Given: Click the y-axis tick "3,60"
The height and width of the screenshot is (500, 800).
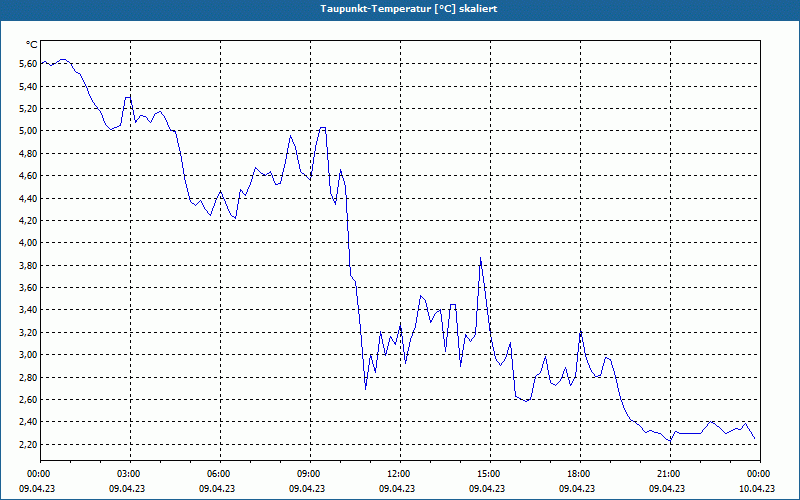Looking at the screenshot, I should click(x=29, y=288).
